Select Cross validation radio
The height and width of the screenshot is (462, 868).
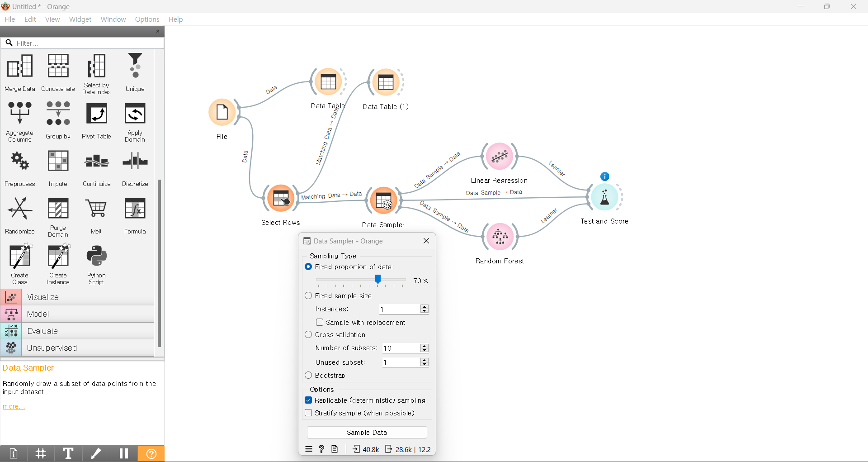pyautogui.click(x=308, y=335)
